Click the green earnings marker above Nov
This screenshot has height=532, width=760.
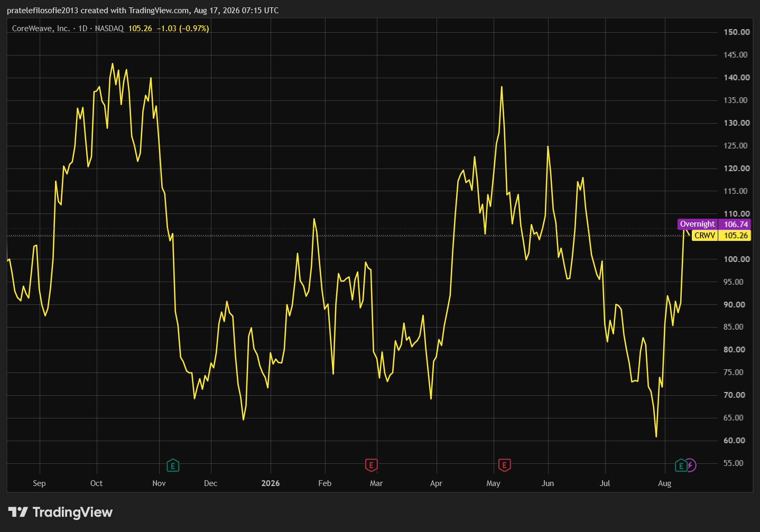coord(173,465)
